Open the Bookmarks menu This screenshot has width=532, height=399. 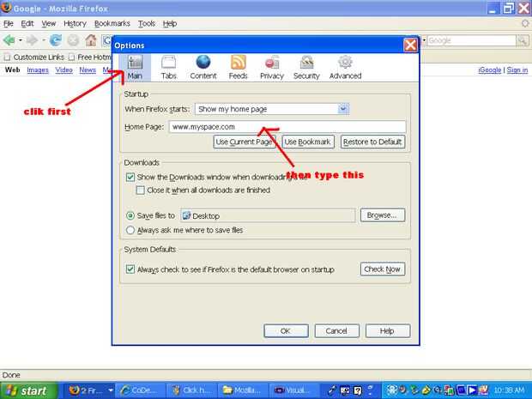(112, 23)
